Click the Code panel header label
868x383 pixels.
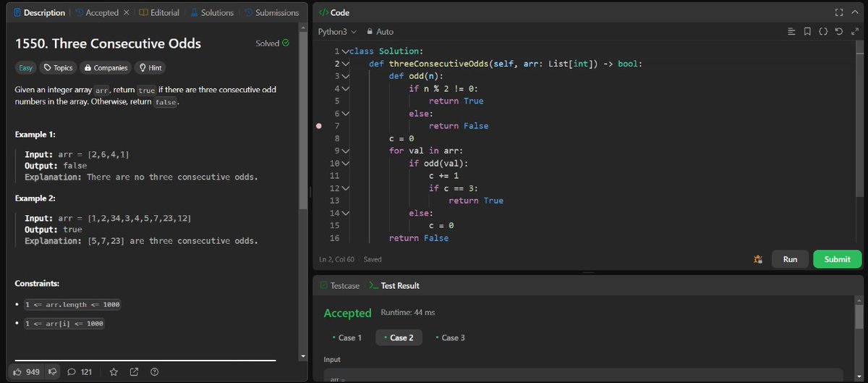coord(339,12)
